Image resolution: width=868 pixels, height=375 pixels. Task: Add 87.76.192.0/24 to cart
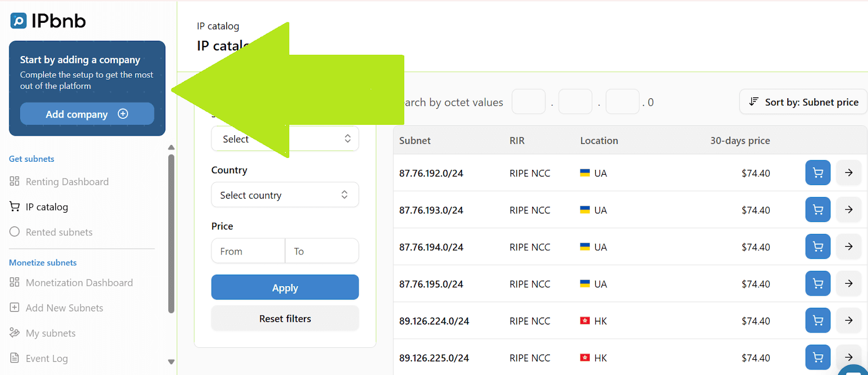[x=818, y=173]
